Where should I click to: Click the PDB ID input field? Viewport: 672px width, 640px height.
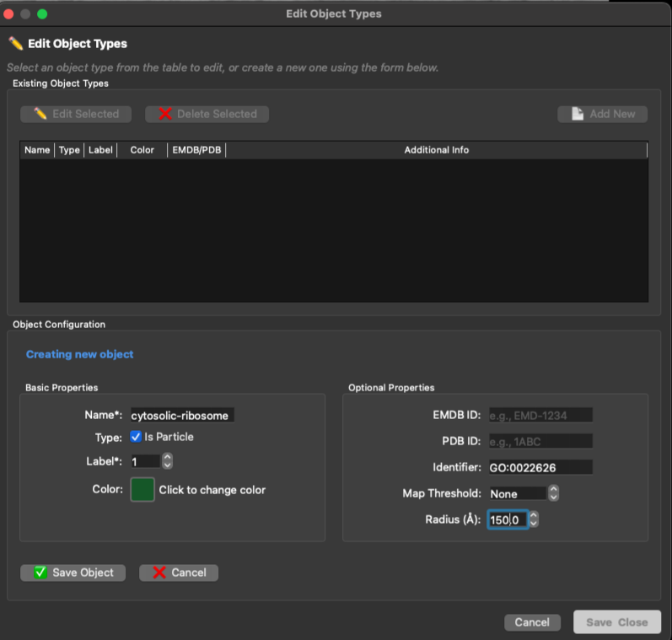(540, 441)
